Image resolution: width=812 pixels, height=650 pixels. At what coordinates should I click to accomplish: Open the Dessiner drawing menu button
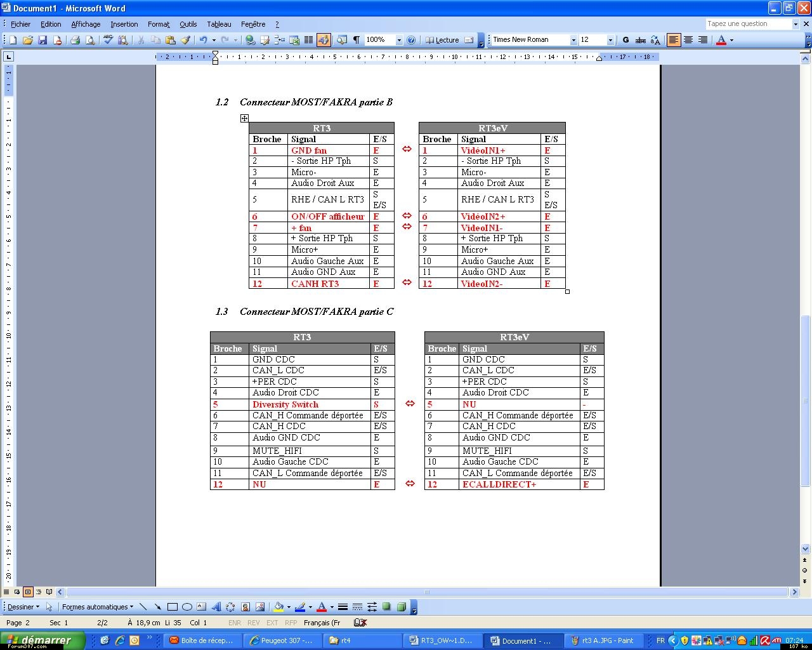pyautogui.click(x=23, y=607)
